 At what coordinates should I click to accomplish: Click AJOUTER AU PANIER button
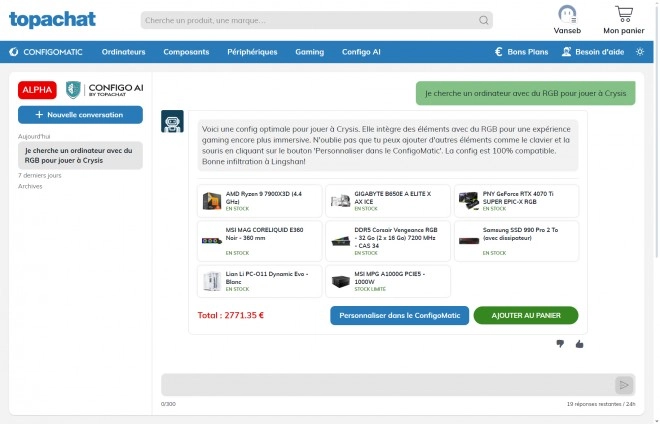coord(526,315)
